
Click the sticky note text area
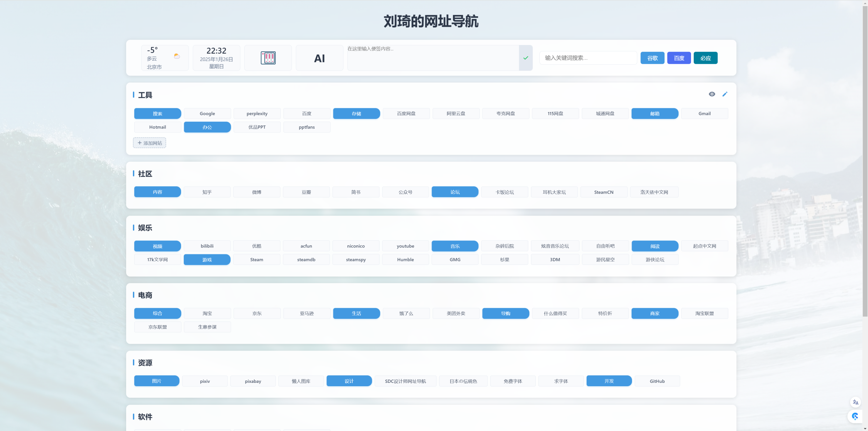tap(433, 58)
